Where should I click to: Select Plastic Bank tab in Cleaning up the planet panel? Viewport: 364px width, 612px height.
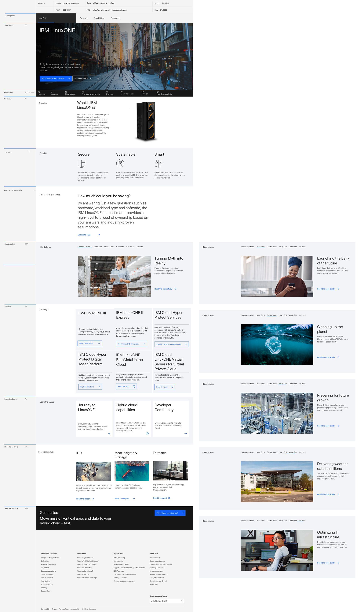tap(271, 315)
